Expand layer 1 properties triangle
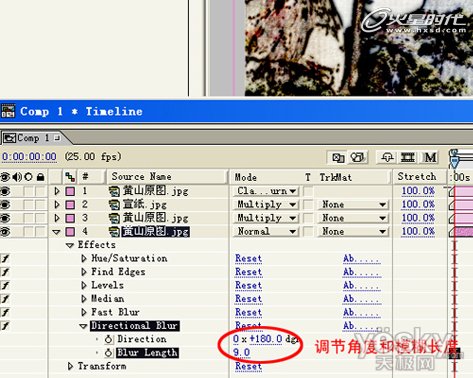This screenshot has width=473, height=378. [x=57, y=191]
